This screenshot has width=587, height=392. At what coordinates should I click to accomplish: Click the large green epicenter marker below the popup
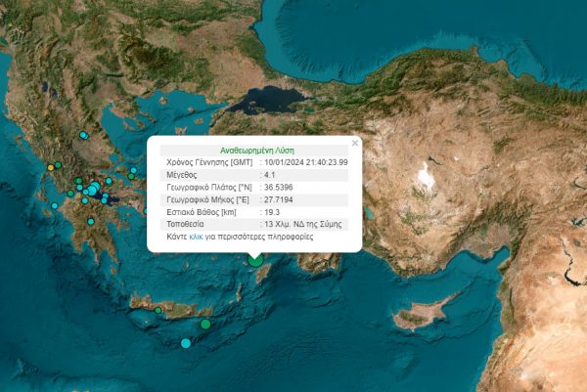(x=255, y=260)
